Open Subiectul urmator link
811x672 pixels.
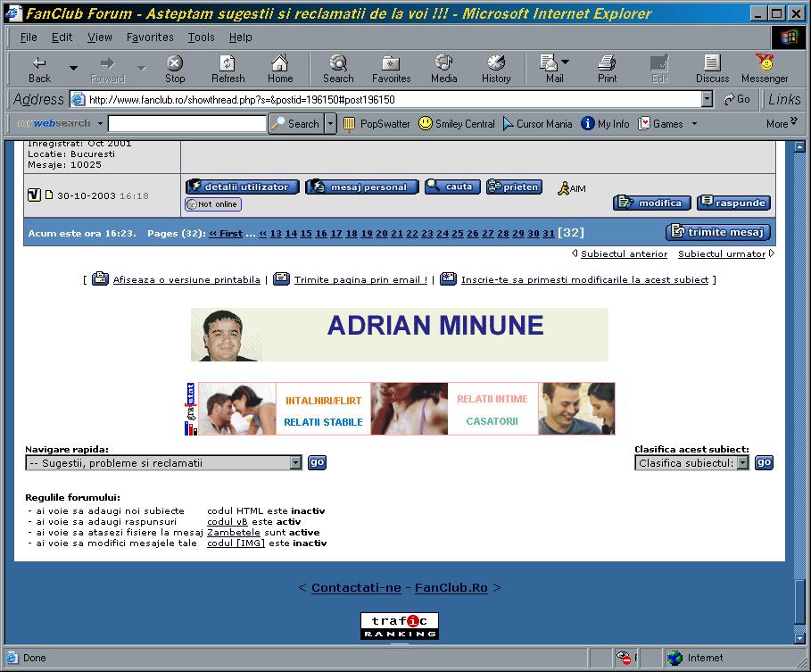coord(722,254)
